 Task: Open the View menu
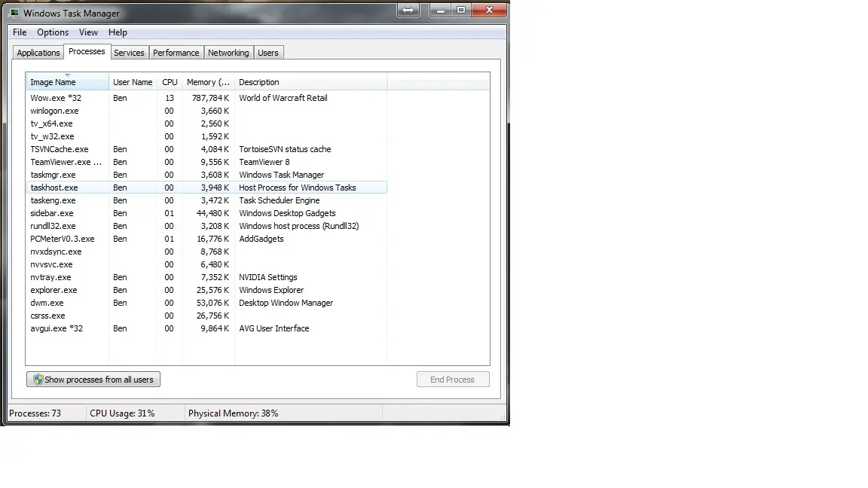coord(88,32)
